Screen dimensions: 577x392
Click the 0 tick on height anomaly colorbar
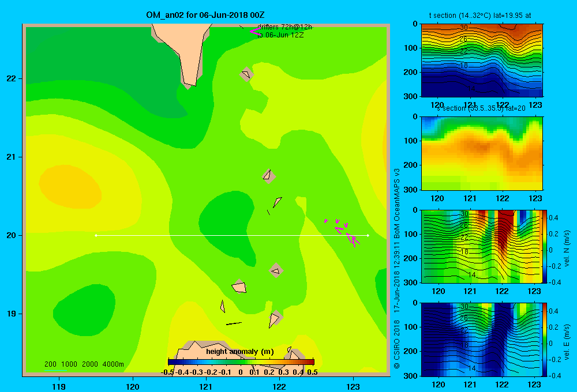(x=240, y=372)
